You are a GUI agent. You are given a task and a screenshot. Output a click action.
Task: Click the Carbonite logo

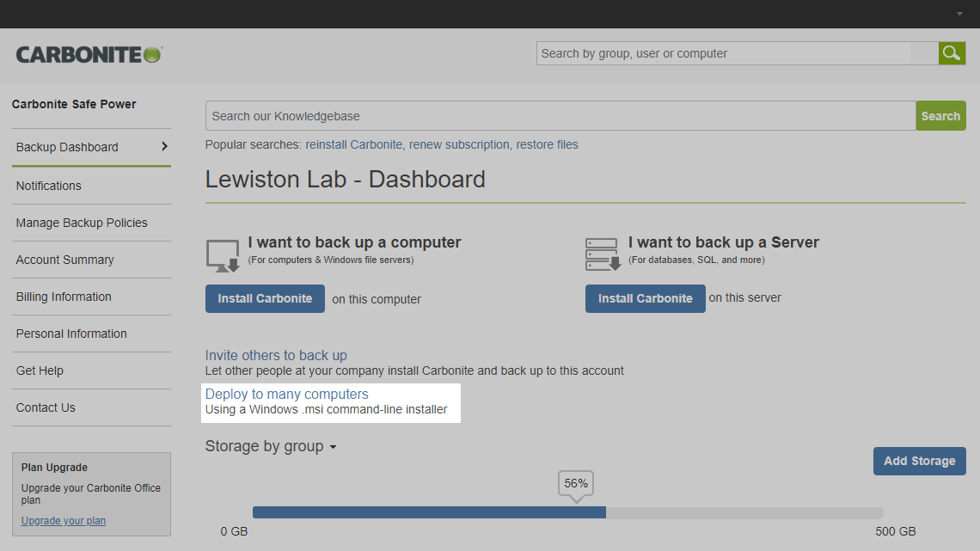pos(89,54)
